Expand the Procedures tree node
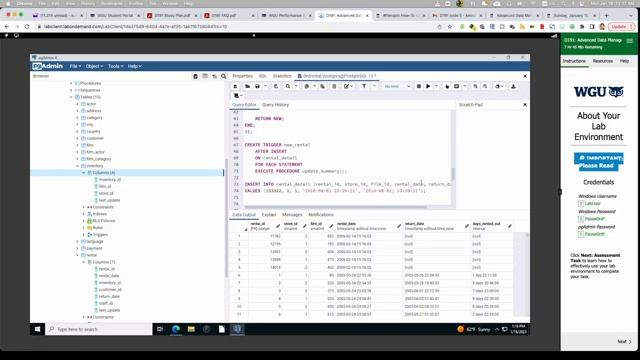 tap(71, 83)
